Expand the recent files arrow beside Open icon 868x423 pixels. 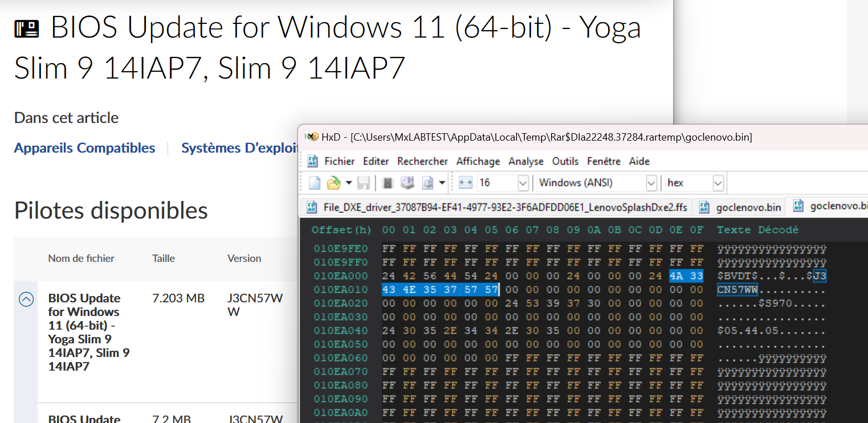click(349, 183)
